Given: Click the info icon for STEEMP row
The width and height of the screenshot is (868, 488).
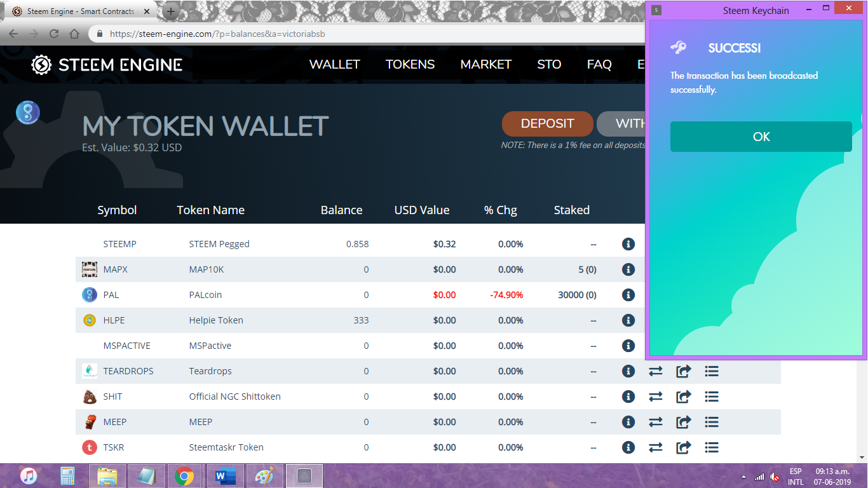Looking at the screenshot, I should tap(628, 244).
